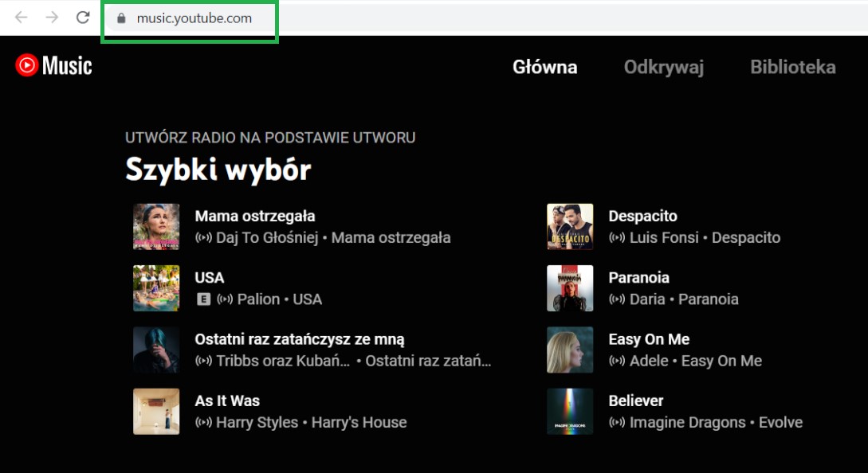
Task: Click the radio icon beside Daj To Głośniej
Action: coord(203,238)
